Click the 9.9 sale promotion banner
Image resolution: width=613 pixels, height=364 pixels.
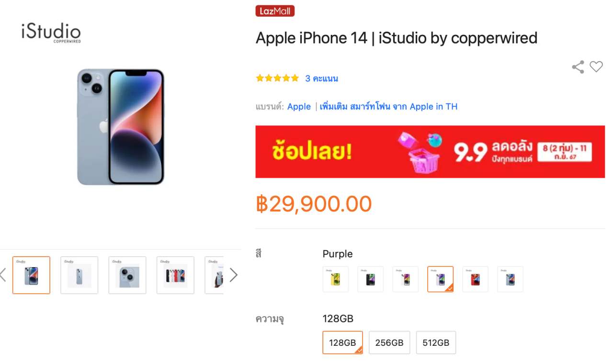pyautogui.click(x=430, y=152)
